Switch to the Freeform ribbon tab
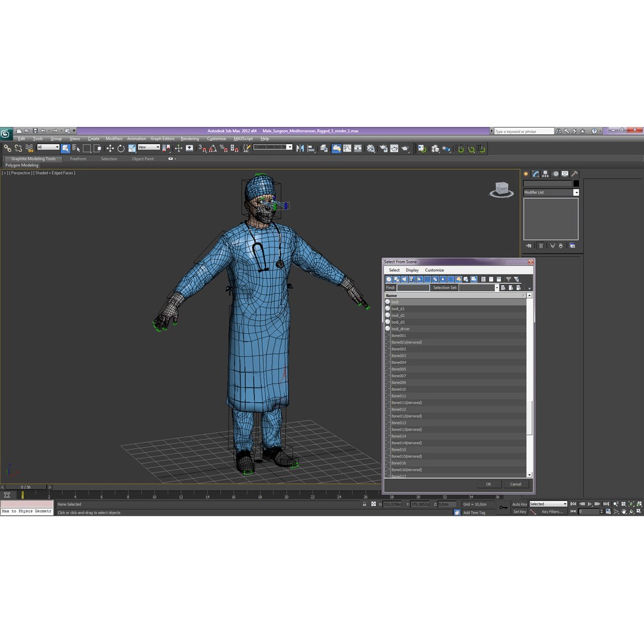The width and height of the screenshot is (644, 644). tap(78, 159)
